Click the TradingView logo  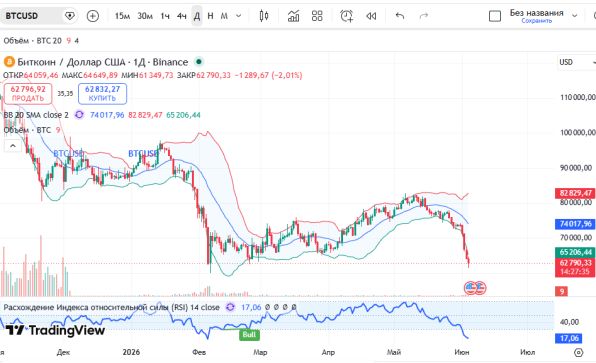[x=55, y=330]
